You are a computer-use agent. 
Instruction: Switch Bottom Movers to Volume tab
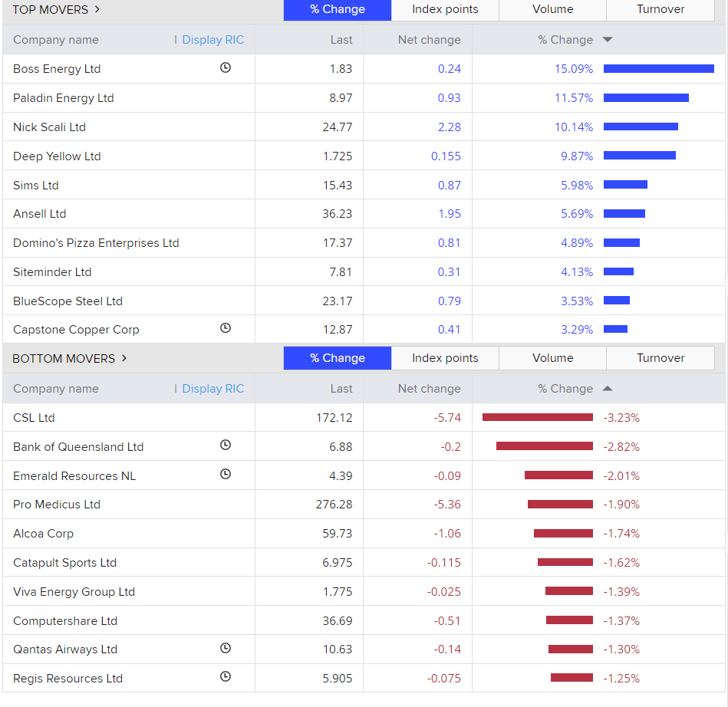pyautogui.click(x=552, y=358)
